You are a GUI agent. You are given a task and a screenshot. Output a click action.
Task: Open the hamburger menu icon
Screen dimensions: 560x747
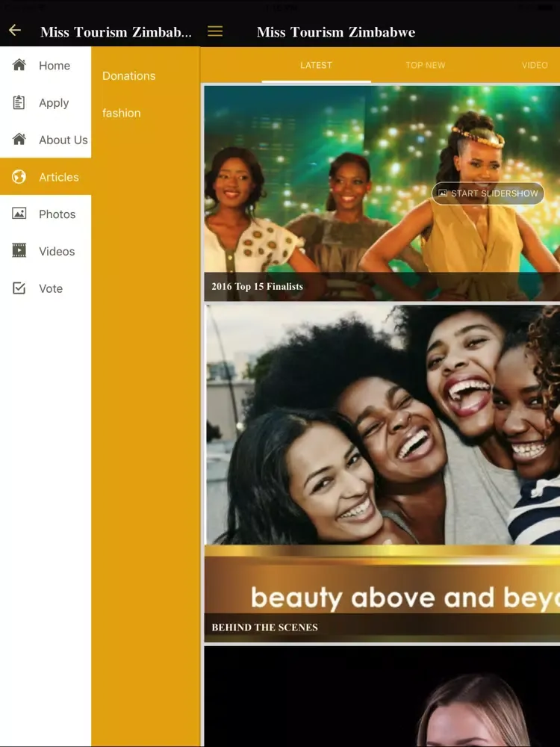pyautogui.click(x=215, y=31)
